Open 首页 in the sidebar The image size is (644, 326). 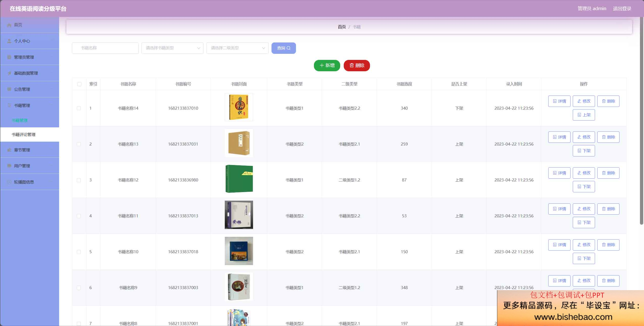point(30,25)
